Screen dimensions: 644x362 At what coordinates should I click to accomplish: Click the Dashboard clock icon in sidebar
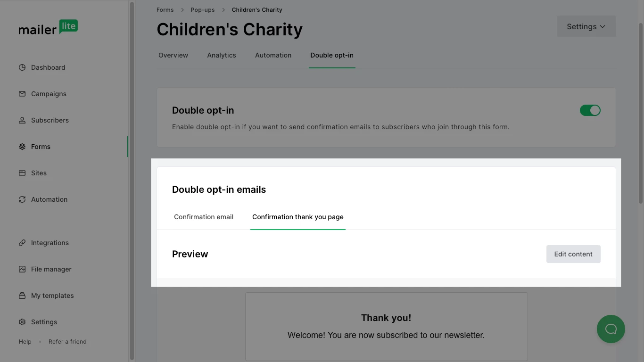[x=22, y=67]
